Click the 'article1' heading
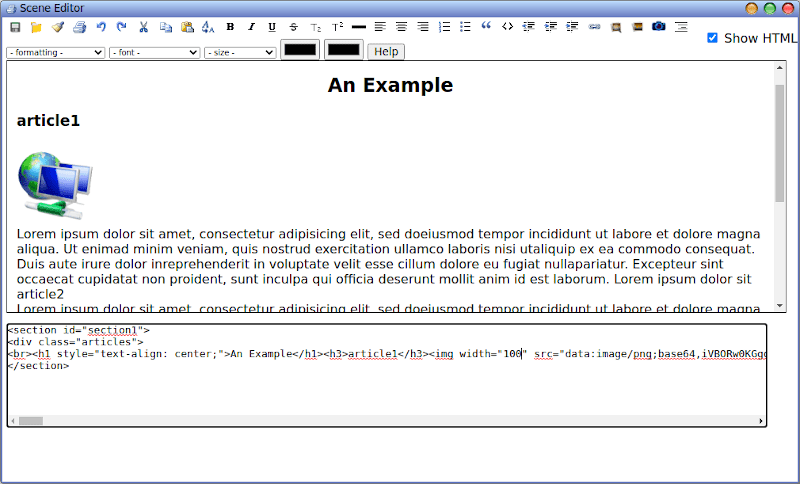Screen dimensions: 800x484 click(48, 121)
